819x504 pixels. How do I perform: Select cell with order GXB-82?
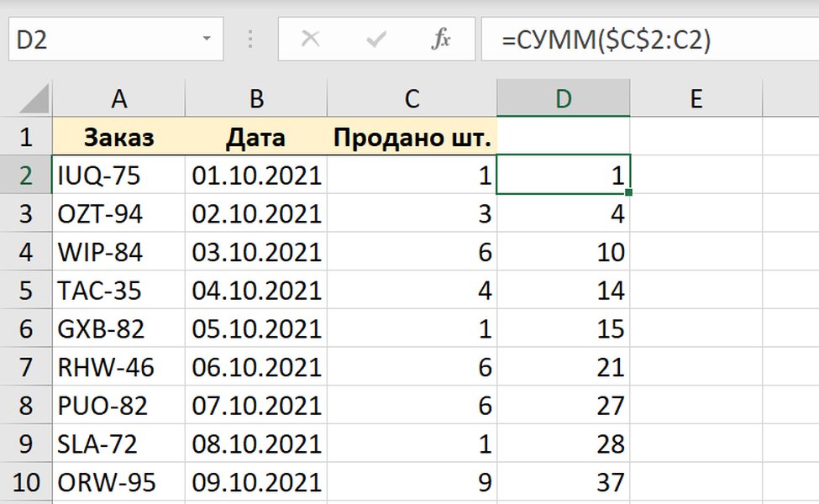point(119,328)
